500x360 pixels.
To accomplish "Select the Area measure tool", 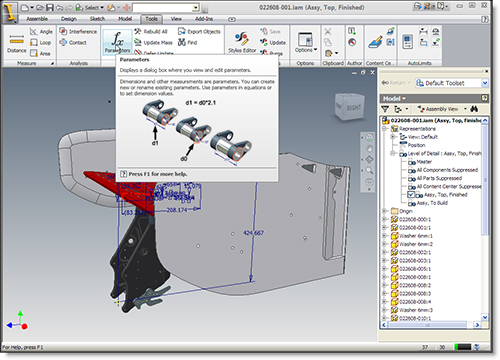I will pyautogui.click(x=40, y=53).
